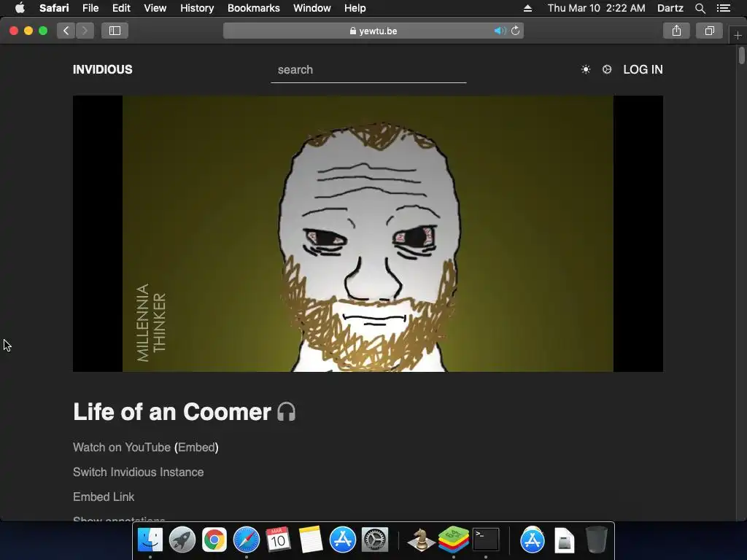Open Applications folder stack in Dock
This screenshot has width=747, height=560.
(x=532, y=540)
